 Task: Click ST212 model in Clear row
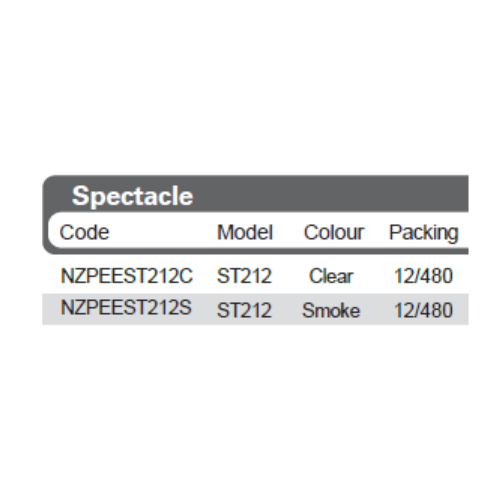coord(244,276)
